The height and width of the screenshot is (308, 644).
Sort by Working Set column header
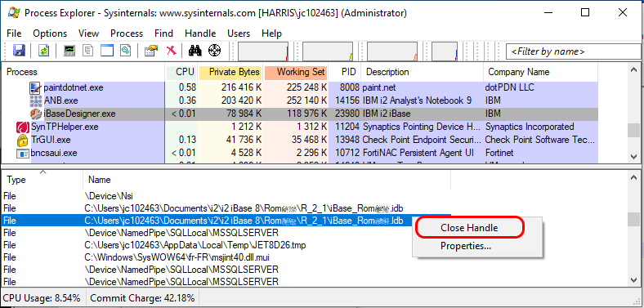(296, 72)
